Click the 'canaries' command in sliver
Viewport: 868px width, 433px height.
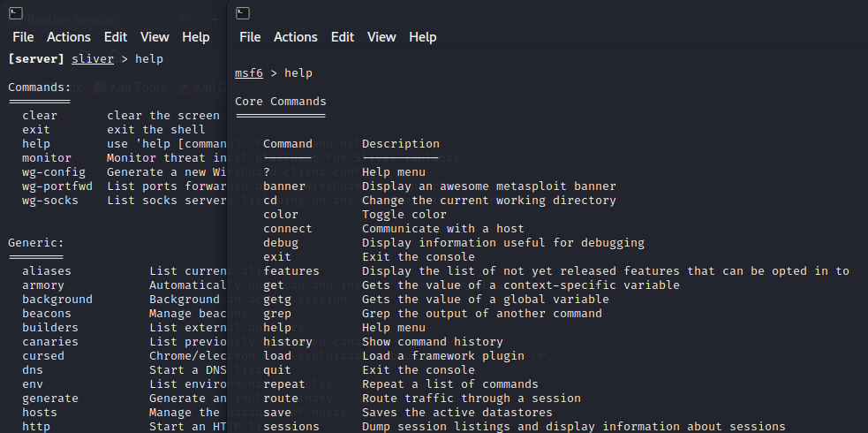click(50, 342)
